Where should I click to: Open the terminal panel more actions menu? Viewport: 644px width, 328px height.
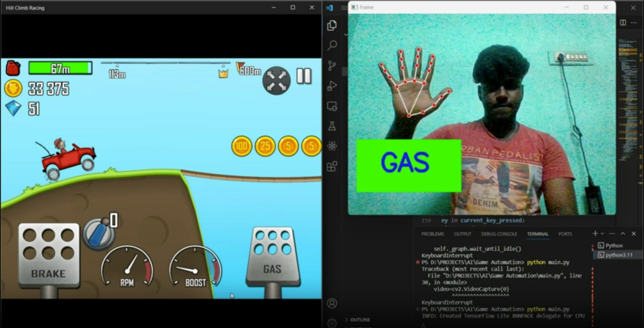click(x=612, y=234)
